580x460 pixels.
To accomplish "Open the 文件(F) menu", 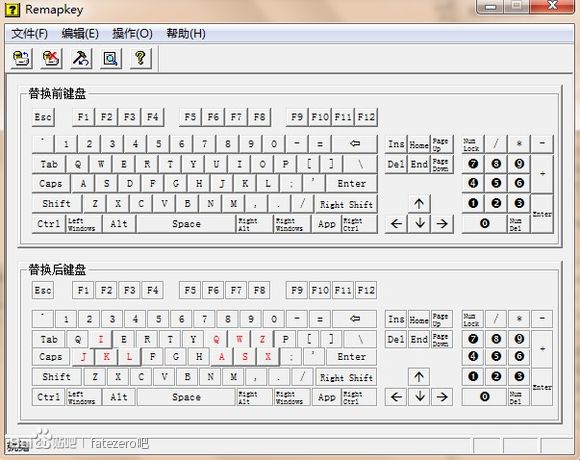I will [30, 34].
